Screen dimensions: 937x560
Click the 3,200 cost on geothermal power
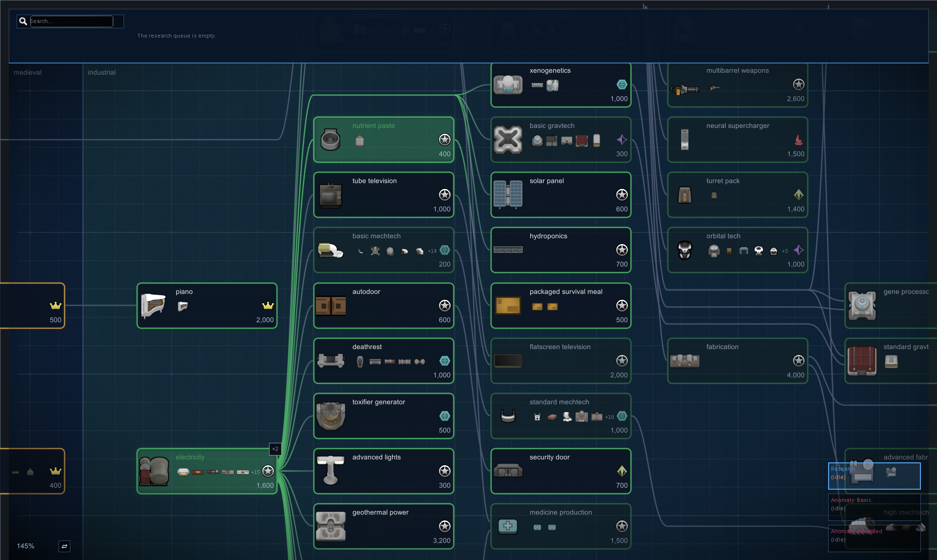(x=441, y=540)
